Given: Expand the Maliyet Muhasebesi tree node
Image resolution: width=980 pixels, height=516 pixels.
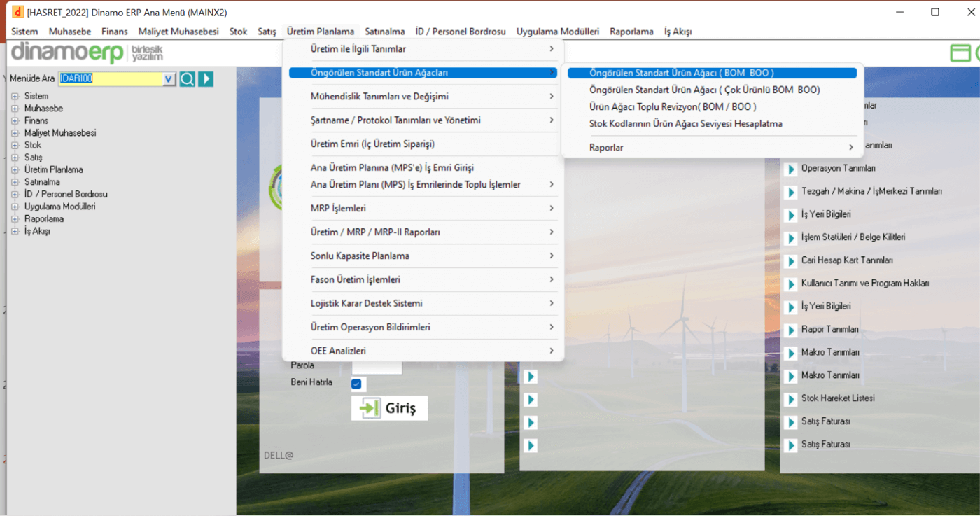Looking at the screenshot, I should [15, 133].
